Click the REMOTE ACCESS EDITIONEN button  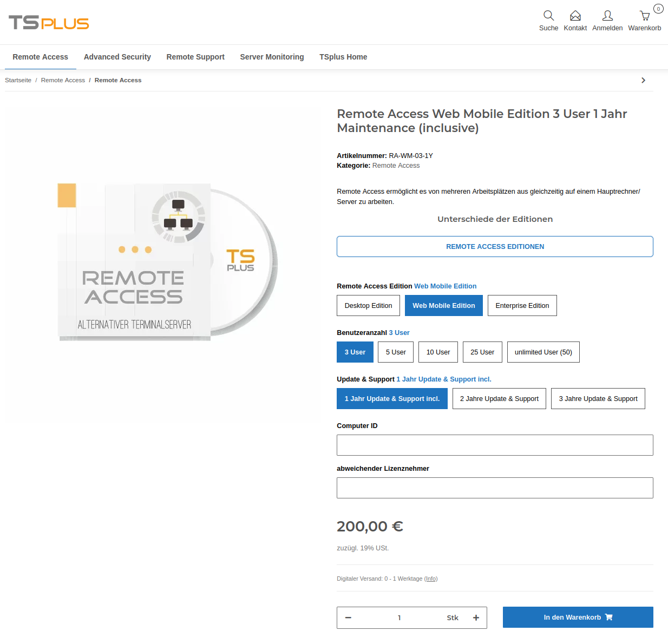pos(495,246)
